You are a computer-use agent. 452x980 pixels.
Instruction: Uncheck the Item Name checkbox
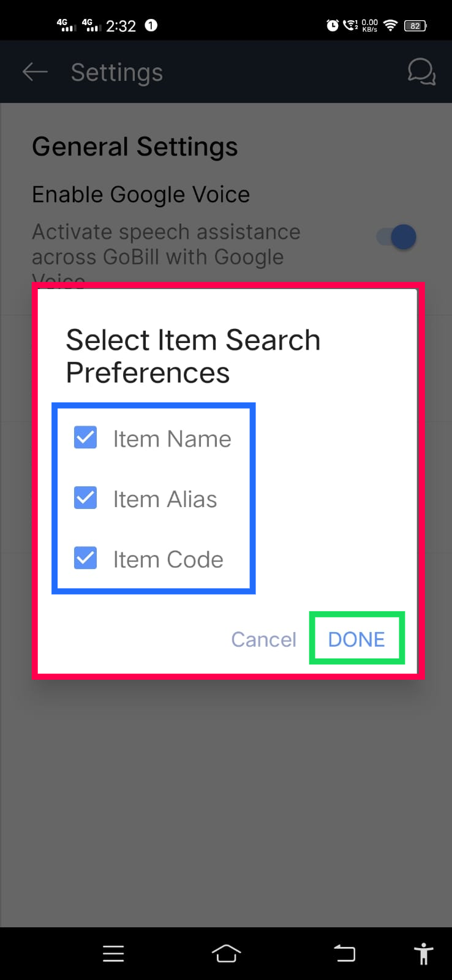[85, 438]
